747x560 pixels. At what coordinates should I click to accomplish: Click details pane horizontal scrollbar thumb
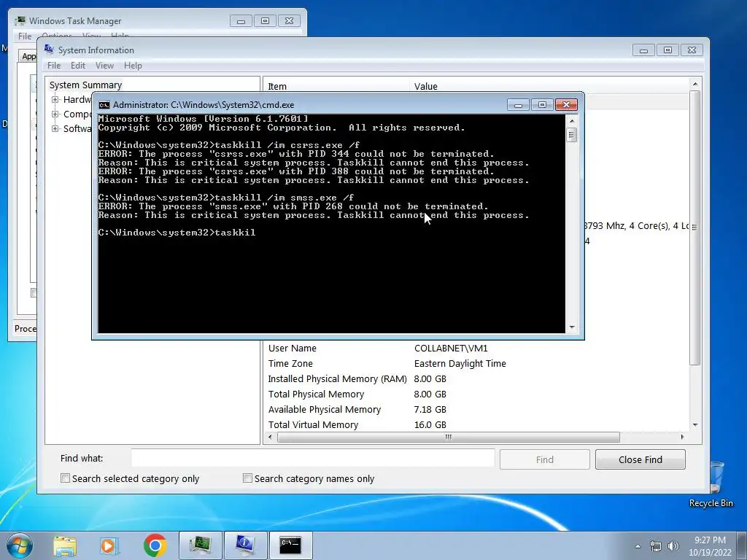pos(449,437)
